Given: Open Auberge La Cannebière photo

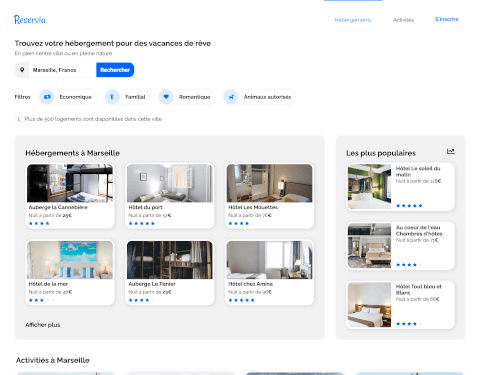Looking at the screenshot, I should pyautogui.click(x=70, y=183).
